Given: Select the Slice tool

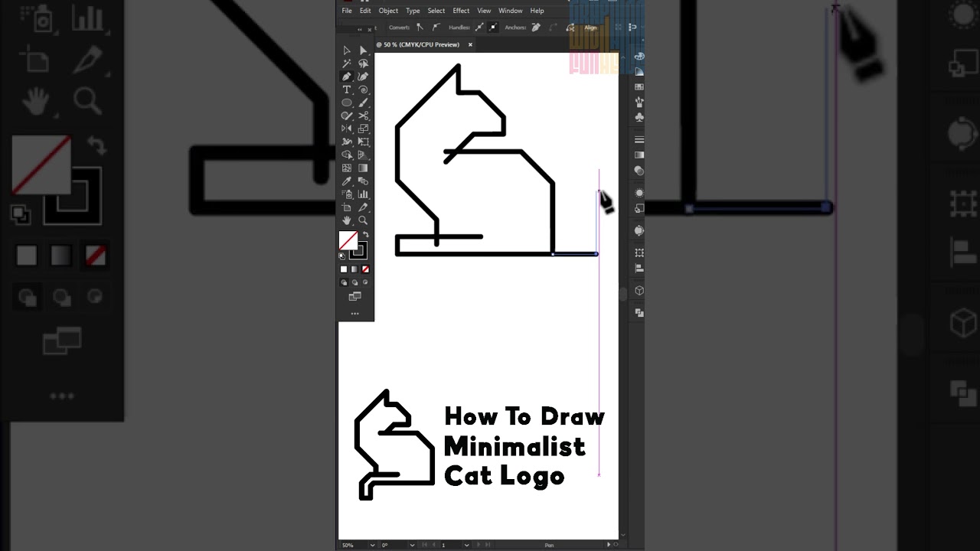Looking at the screenshot, I should tap(363, 207).
